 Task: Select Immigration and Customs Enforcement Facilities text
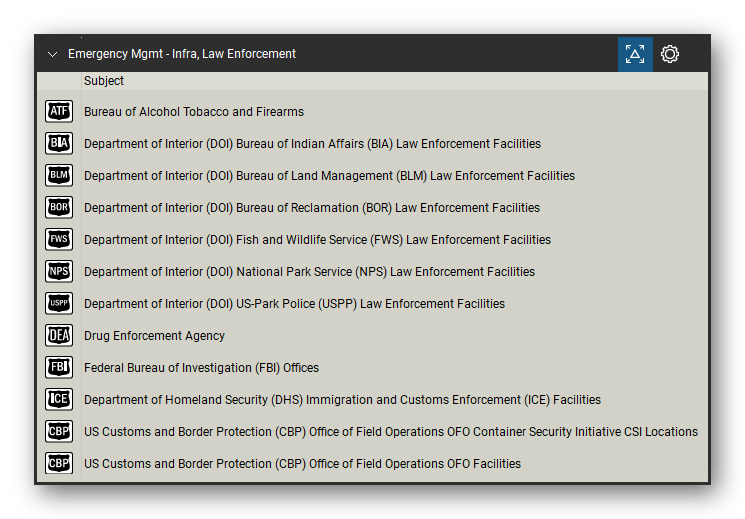[x=342, y=400]
